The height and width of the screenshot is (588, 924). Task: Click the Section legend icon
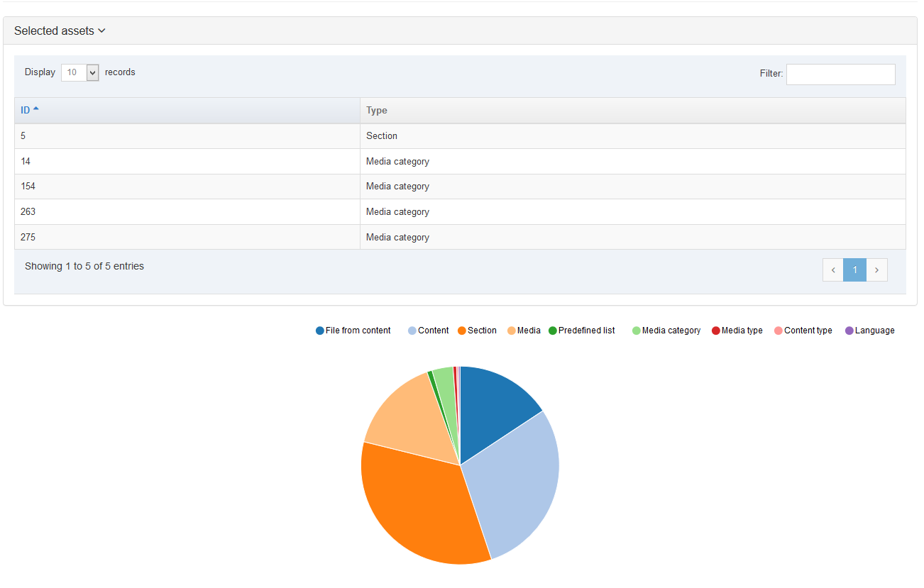pos(461,331)
